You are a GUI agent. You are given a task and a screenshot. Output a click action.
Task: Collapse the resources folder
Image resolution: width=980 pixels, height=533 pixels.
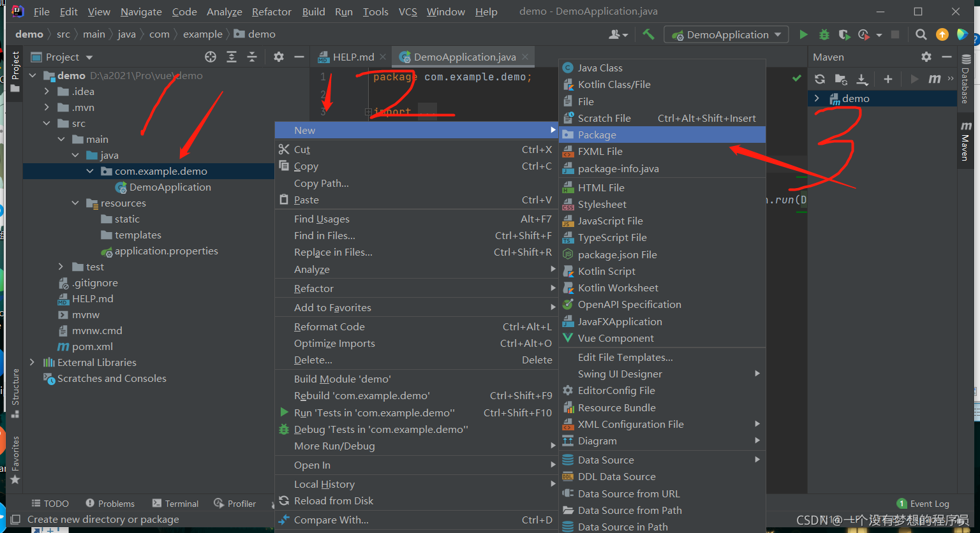click(x=75, y=203)
